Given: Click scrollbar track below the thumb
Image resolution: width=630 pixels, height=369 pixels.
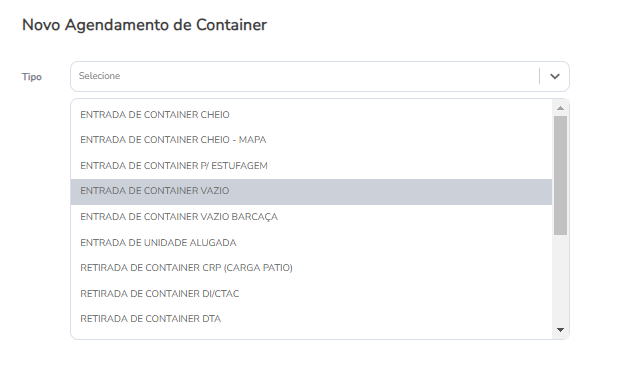Looking at the screenshot, I should [x=560, y=279].
